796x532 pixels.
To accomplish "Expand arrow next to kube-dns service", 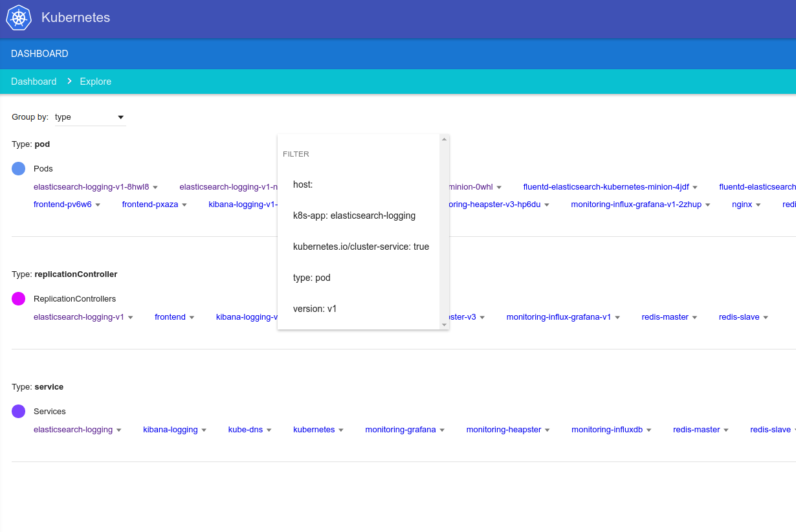I will coord(269,430).
